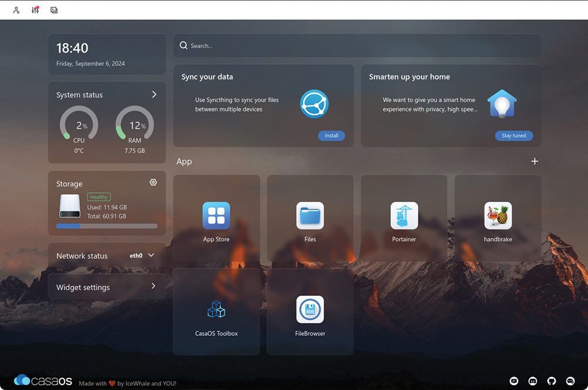Click the smart home lightbulb icon

[x=502, y=104]
